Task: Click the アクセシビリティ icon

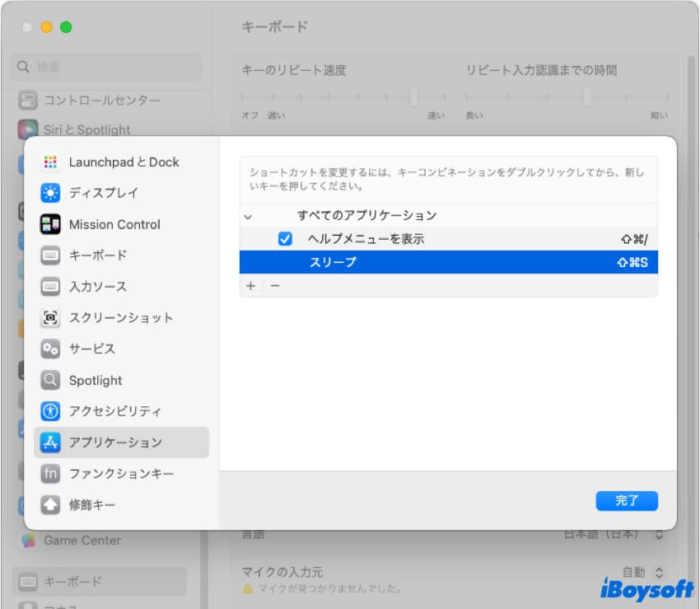Action: coord(50,411)
